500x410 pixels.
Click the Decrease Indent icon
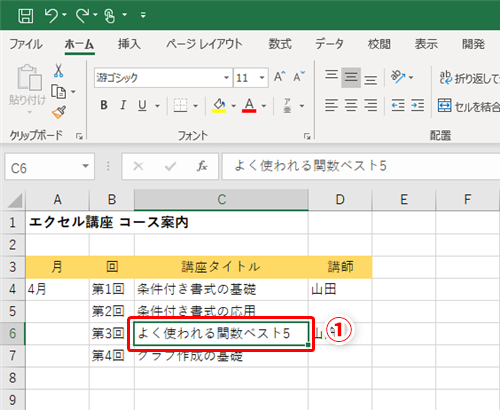(x=398, y=105)
